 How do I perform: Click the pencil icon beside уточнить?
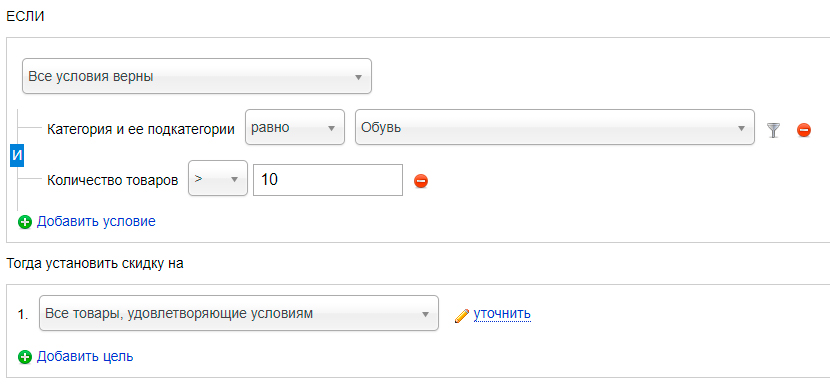point(462,316)
